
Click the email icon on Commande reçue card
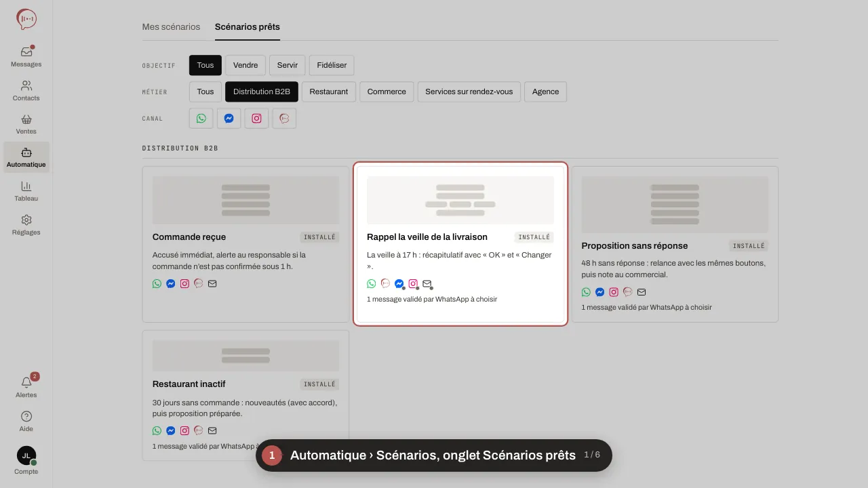click(212, 283)
